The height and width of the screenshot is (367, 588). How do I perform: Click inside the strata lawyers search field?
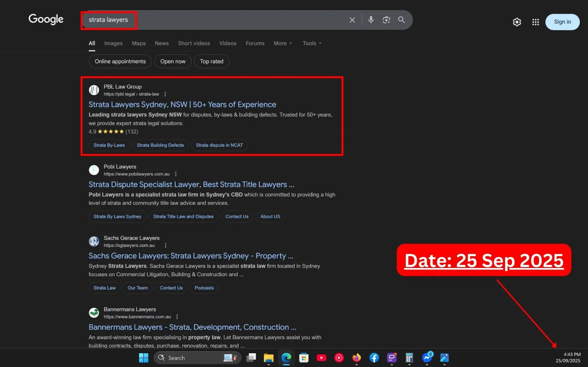click(x=224, y=20)
